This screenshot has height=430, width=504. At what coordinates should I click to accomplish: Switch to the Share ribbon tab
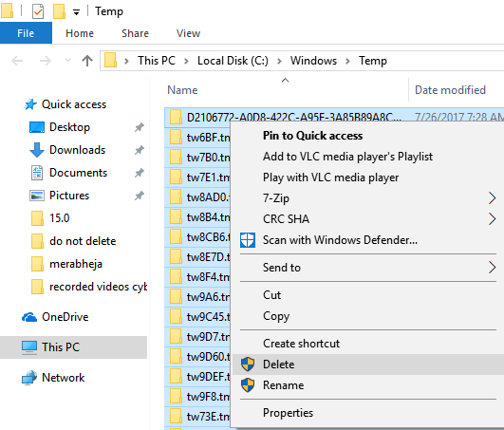tap(135, 33)
